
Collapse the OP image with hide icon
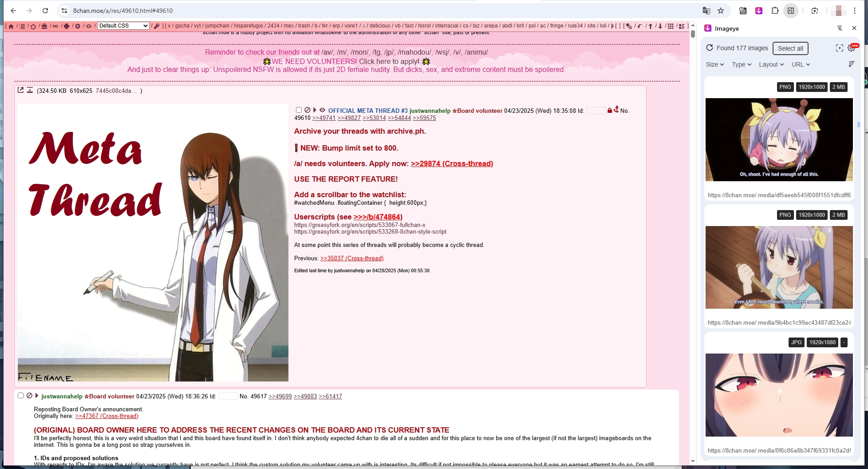coord(30,90)
